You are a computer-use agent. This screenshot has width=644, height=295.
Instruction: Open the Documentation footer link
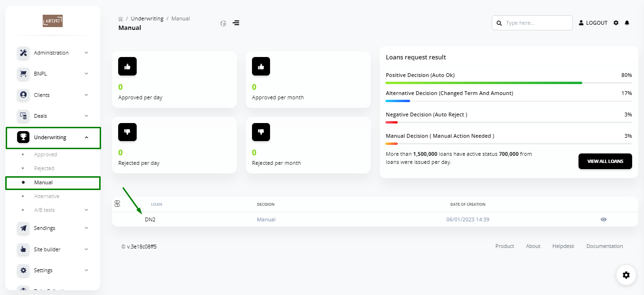tap(605, 246)
